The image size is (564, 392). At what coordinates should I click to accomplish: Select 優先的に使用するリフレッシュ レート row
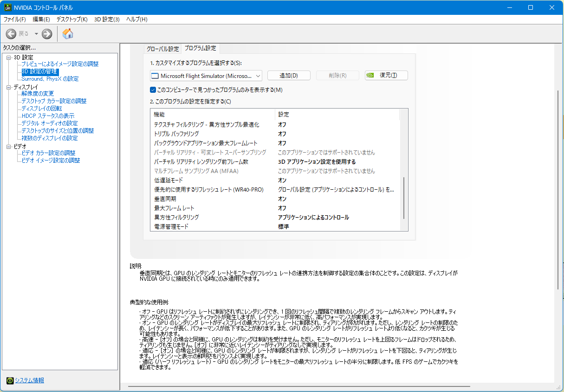tap(275, 189)
